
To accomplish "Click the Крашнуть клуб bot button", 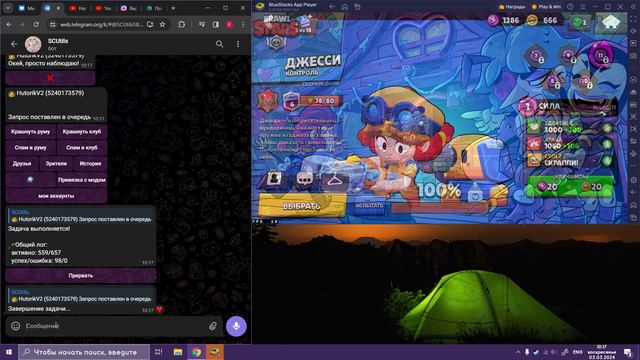I will tap(82, 132).
